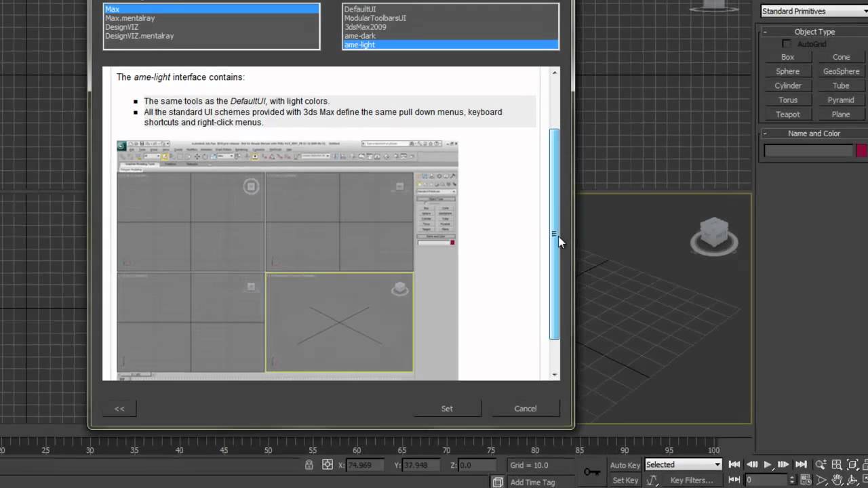868x488 pixels.
Task: Select Max in the defaults list
Action: (x=211, y=9)
